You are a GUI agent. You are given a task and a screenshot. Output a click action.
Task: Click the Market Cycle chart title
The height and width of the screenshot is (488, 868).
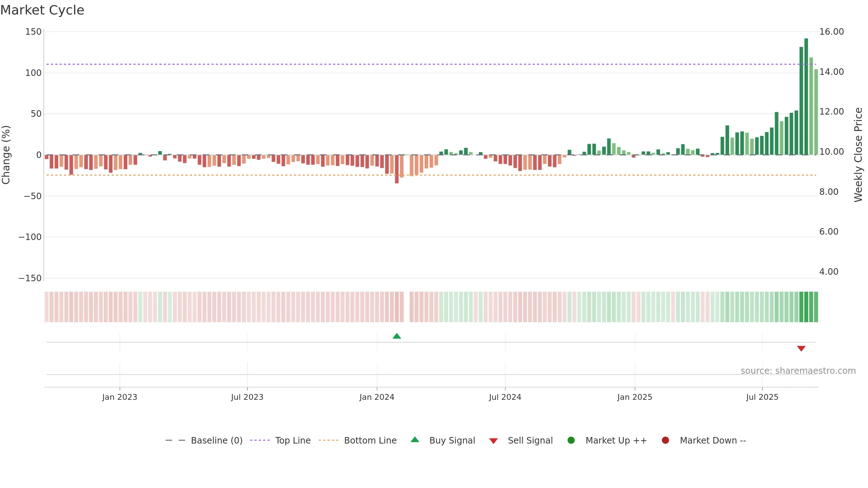click(42, 10)
